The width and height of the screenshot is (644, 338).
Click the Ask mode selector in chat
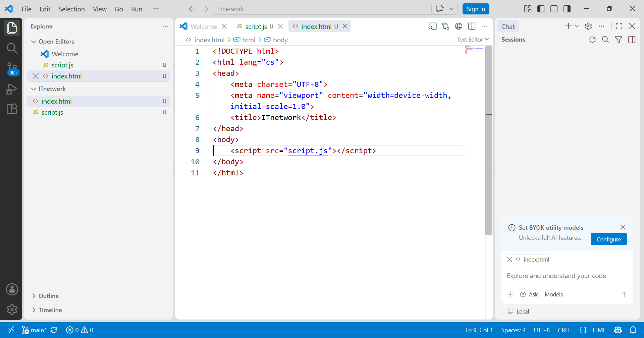(529, 294)
